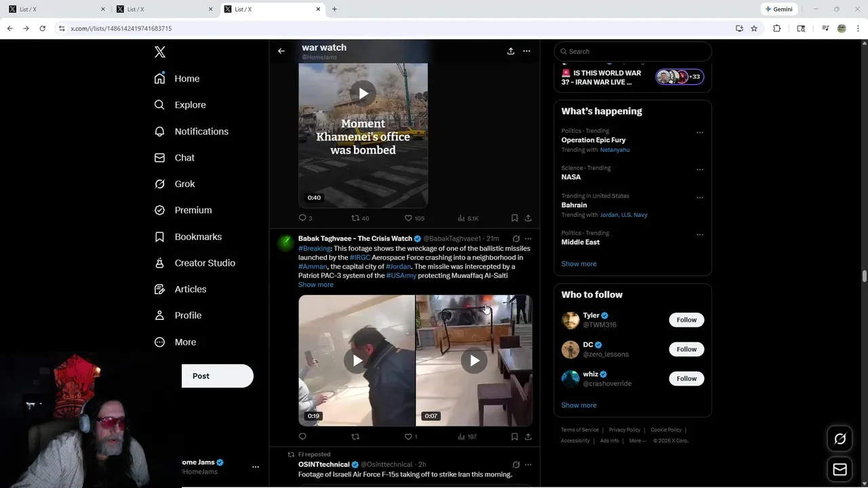Open more options for Bahrain trend
The height and width of the screenshot is (488, 868).
pyautogui.click(x=700, y=198)
